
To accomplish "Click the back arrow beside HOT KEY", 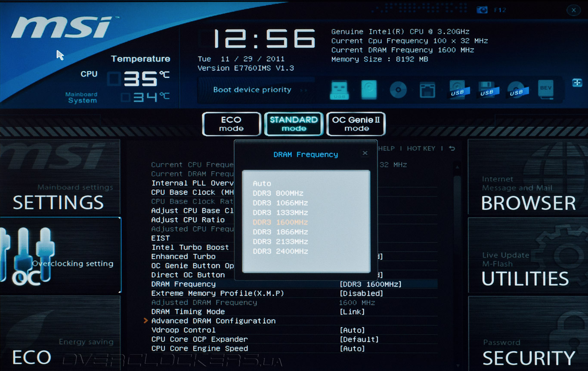I will point(452,148).
